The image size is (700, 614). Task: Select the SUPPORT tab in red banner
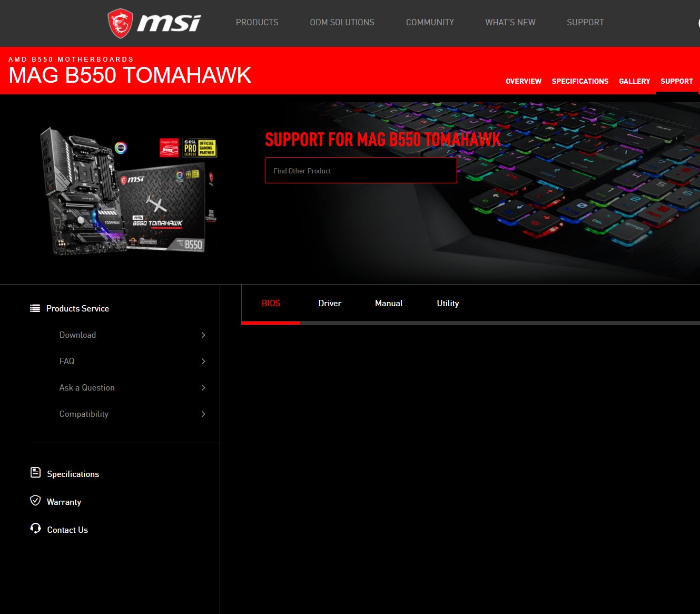[677, 81]
